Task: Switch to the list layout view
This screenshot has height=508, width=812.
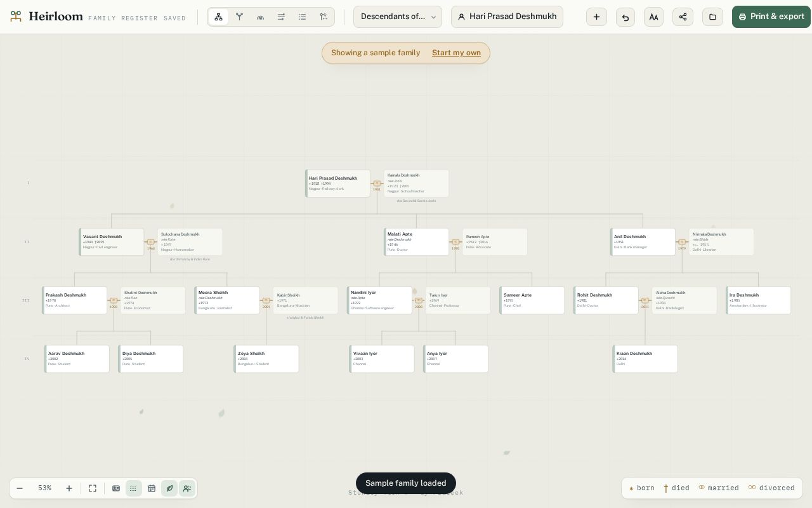Action: click(x=303, y=17)
